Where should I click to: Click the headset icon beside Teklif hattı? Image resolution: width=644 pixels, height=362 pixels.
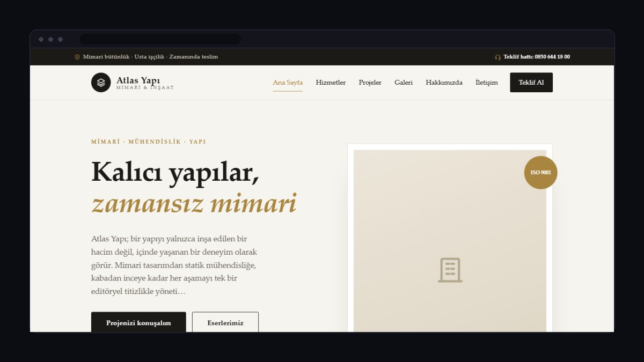tap(498, 57)
